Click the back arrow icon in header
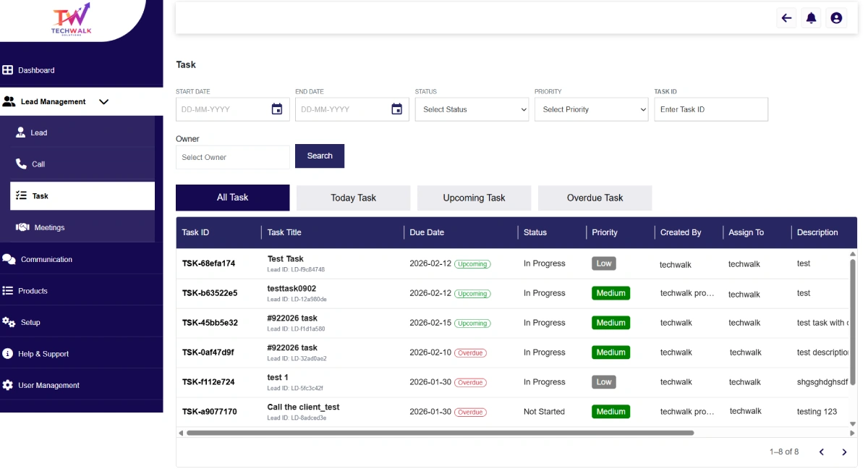Viewport: 868px width, 469px height. click(x=786, y=18)
